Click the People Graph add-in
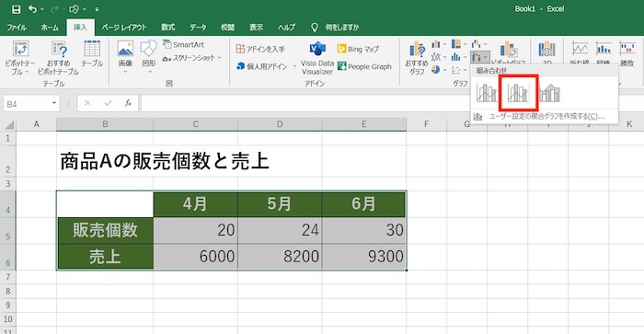Screen dimensions: 644x334 click(x=364, y=66)
